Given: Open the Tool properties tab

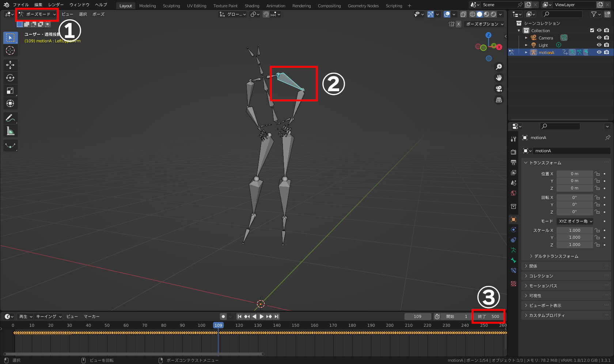Looking at the screenshot, I should point(513,139).
